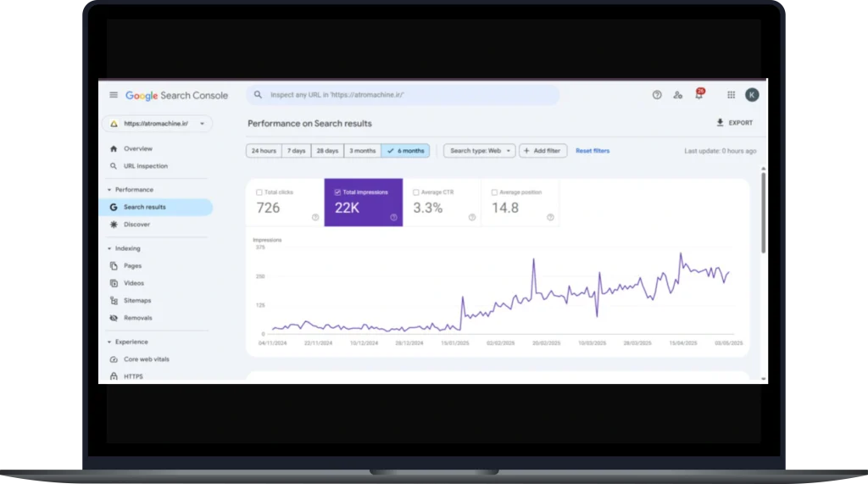This screenshot has width=868, height=484.
Task: Click the vertical scrollbar thumb
Action: pos(764,213)
